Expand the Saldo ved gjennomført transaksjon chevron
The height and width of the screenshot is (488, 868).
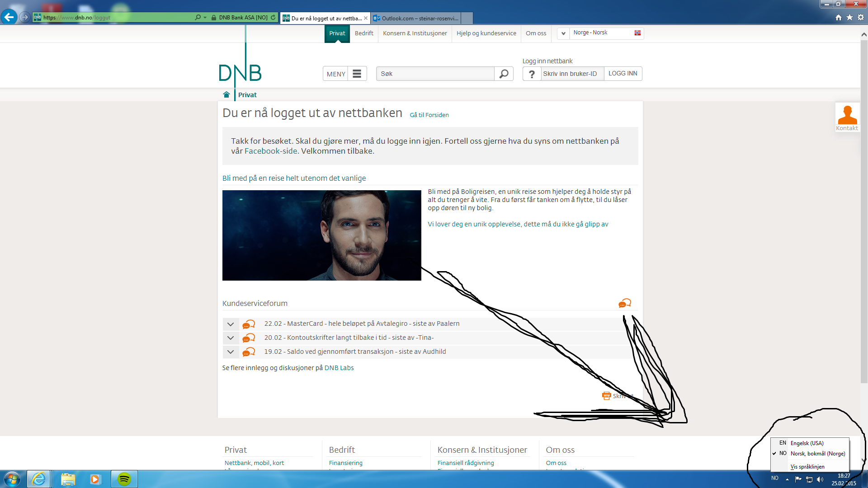(231, 352)
